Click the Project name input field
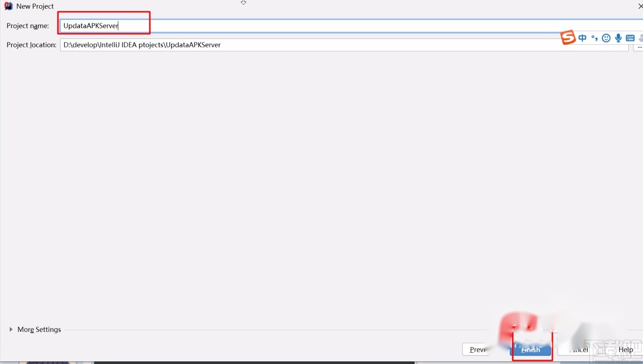This screenshot has width=643, height=364. [x=104, y=26]
